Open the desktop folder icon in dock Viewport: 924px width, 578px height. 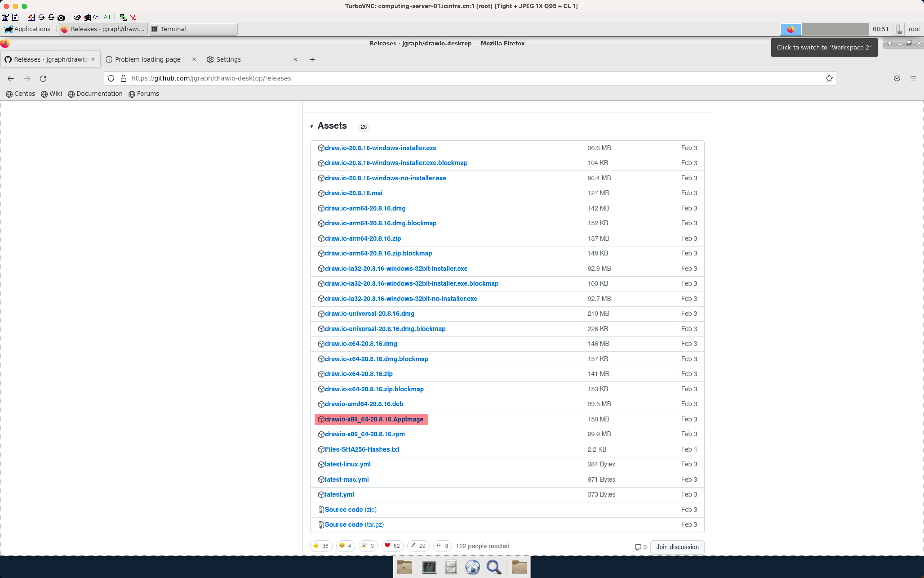point(404,567)
